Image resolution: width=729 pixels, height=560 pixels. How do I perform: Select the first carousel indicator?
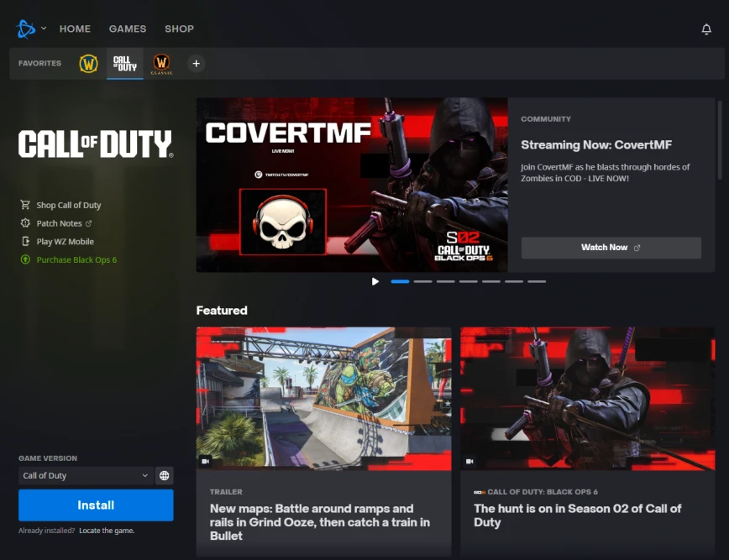tap(400, 281)
